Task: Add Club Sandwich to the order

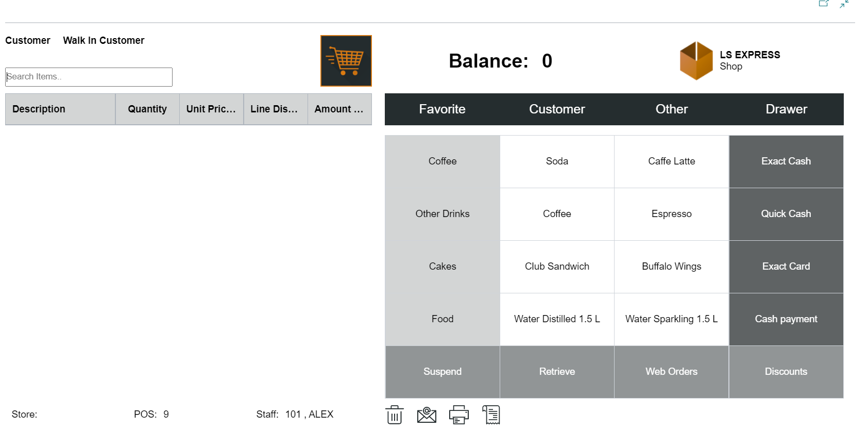Action: coord(557,266)
